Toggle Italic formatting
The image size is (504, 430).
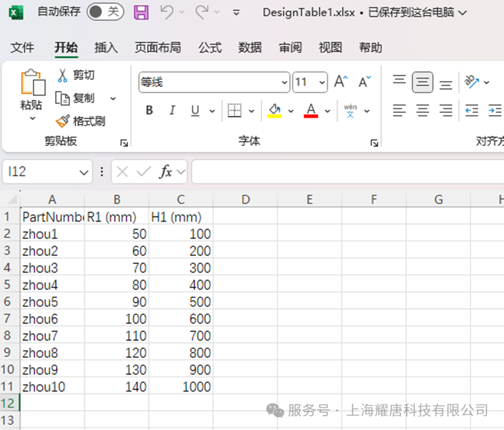(172, 111)
